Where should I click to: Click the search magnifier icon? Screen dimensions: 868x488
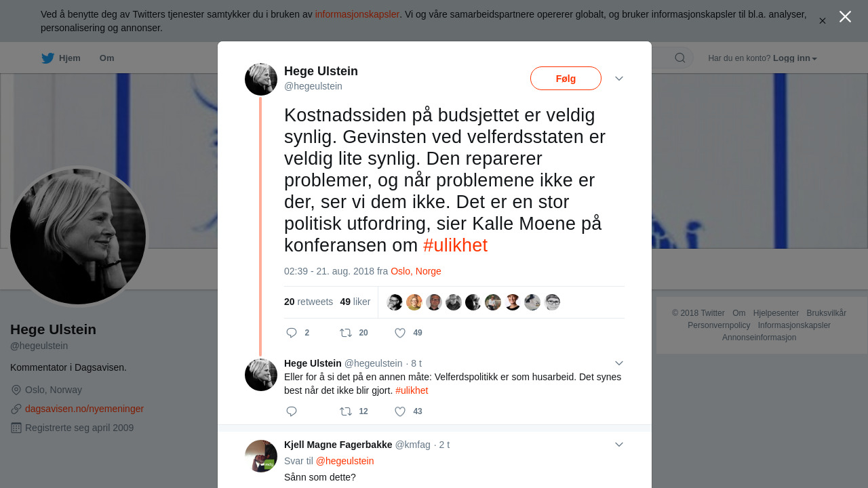click(679, 58)
